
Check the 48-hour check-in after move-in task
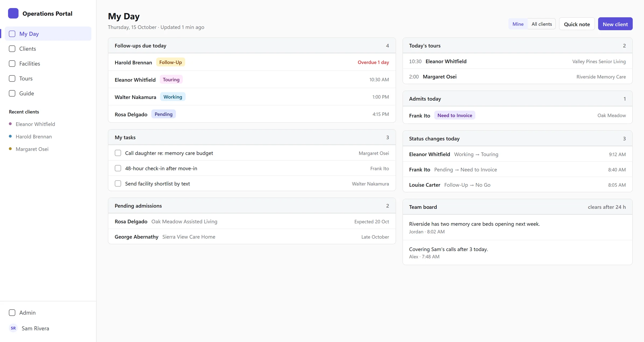click(x=118, y=168)
